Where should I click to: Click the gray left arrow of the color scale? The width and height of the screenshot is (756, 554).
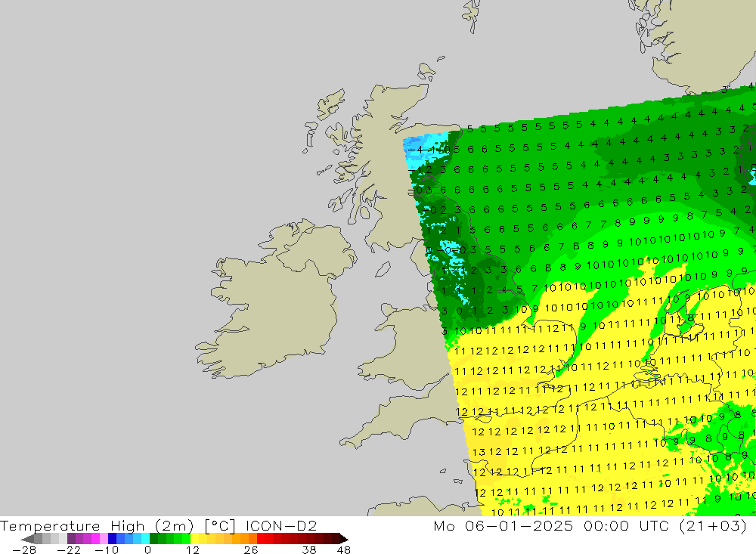pos(28,539)
